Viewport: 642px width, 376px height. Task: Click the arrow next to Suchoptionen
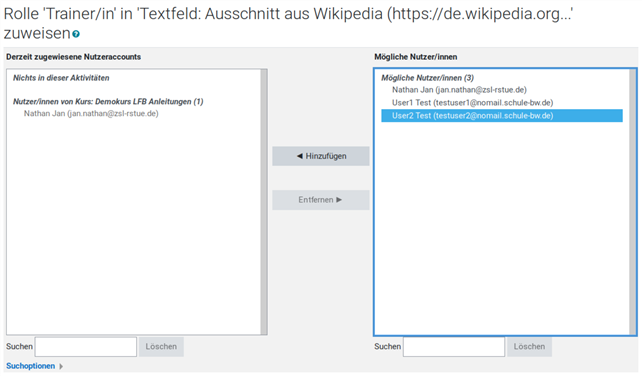(x=61, y=366)
